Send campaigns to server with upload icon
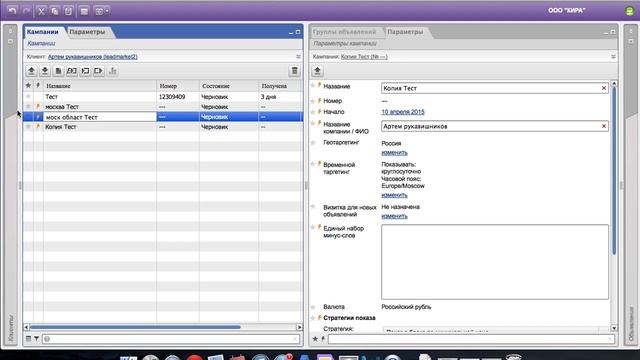 tap(31, 71)
